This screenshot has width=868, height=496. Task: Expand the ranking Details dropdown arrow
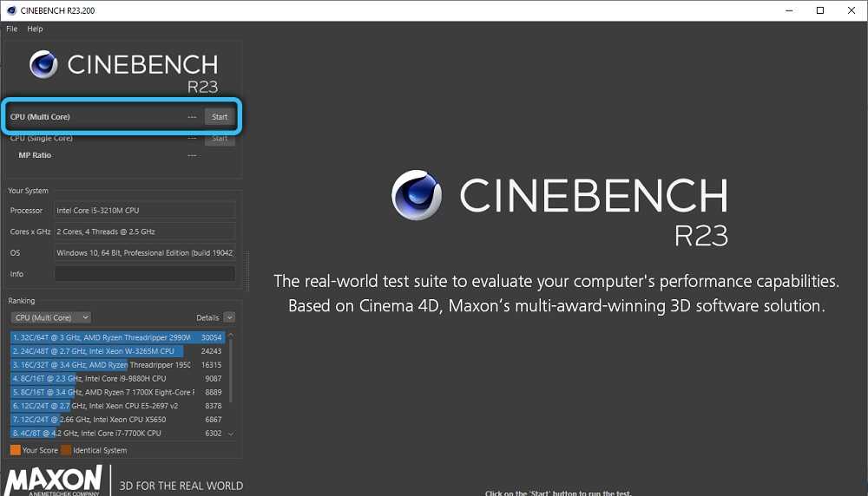(229, 317)
